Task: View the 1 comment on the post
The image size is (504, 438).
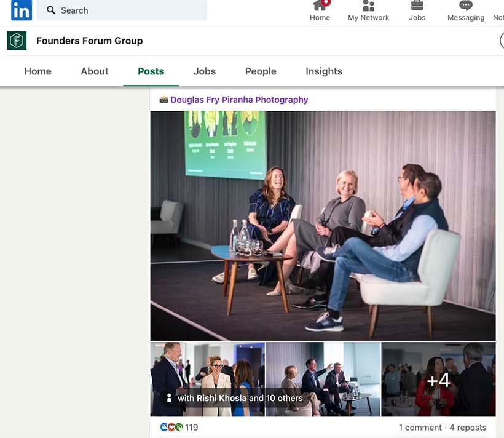Action: (421, 426)
